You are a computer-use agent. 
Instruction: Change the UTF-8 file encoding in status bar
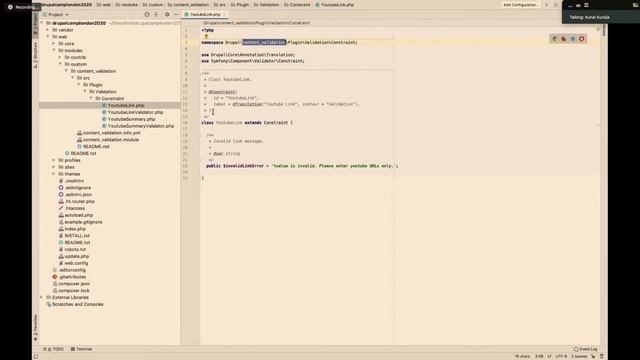click(561, 356)
